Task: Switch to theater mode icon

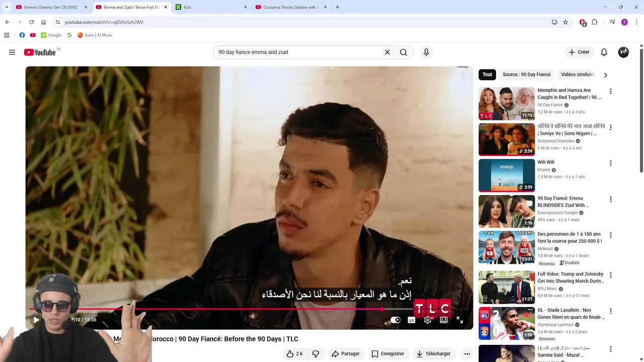Action: click(x=444, y=320)
